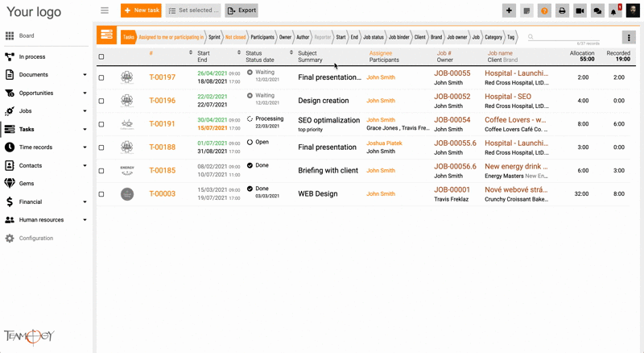Click the 'SEO optimalization' subject
This screenshot has width=644, height=353.
coord(329,120)
